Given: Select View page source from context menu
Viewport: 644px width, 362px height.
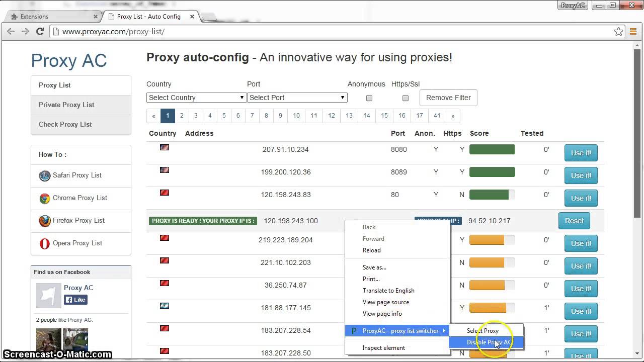Looking at the screenshot, I should click(x=386, y=302).
